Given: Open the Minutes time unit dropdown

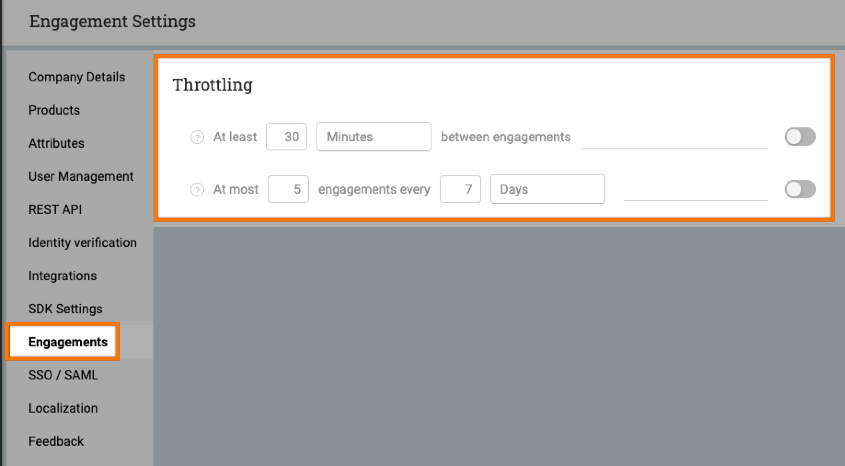Looking at the screenshot, I should [373, 137].
